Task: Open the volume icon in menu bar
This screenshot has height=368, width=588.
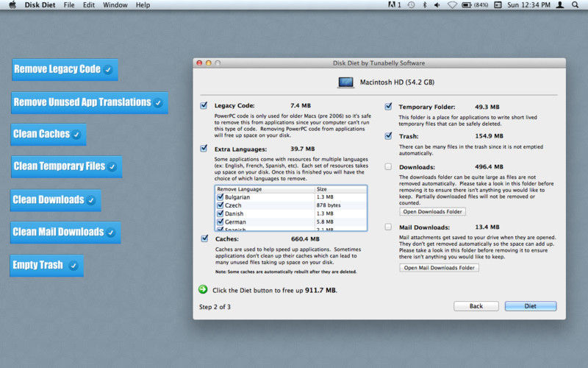Action: click(437, 5)
